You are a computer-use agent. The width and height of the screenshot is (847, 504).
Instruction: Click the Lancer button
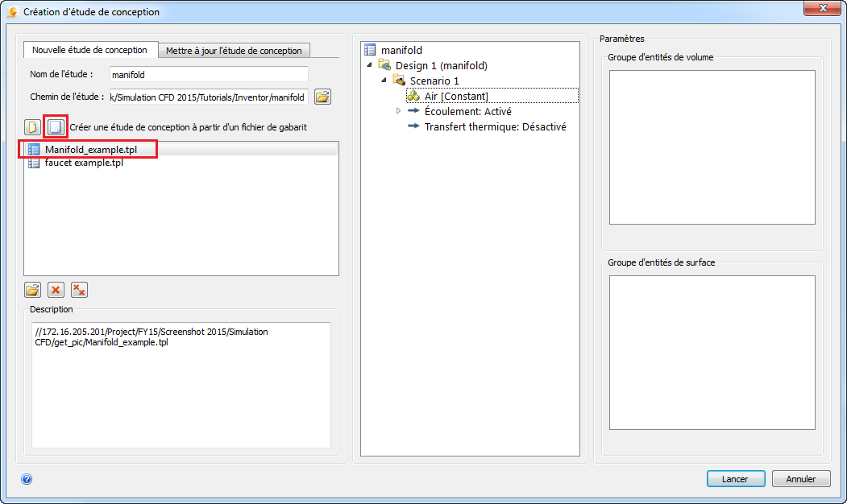pyautogui.click(x=735, y=479)
